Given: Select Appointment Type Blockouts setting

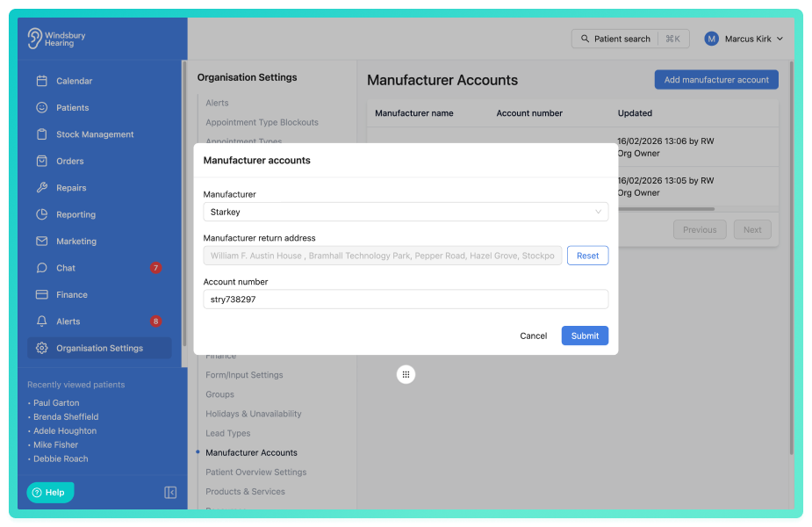Looking at the screenshot, I should (262, 122).
